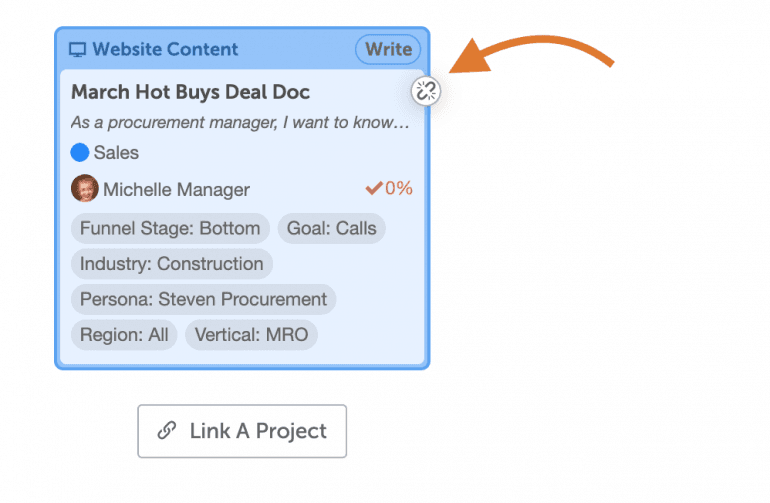Select the Region: All tag
The height and width of the screenshot is (503, 770).
pyautogui.click(x=124, y=335)
